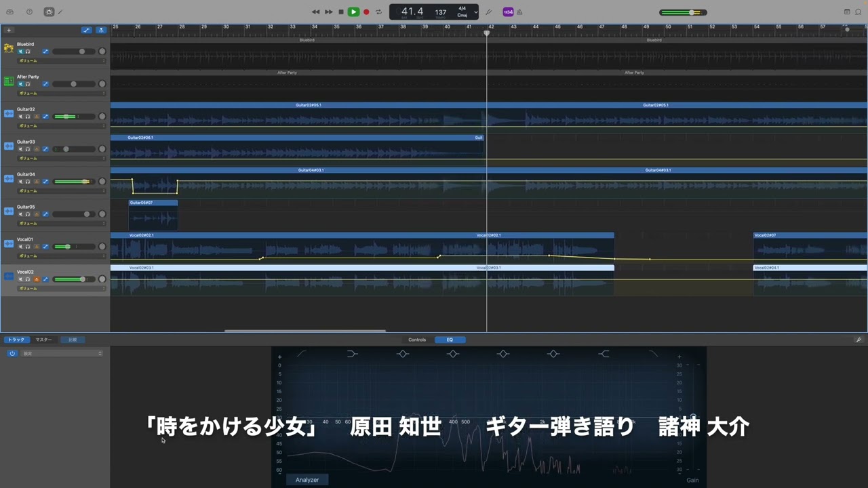Viewport: 868px width, 488px height.
Task: Open the tuner fork icon
Action: (x=488, y=12)
